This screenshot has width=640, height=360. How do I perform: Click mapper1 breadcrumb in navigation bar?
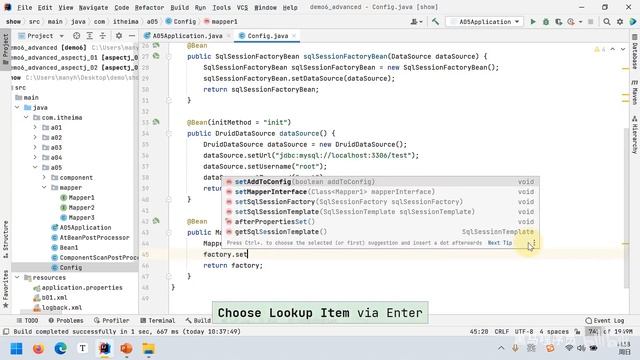click(x=224, y=22)
